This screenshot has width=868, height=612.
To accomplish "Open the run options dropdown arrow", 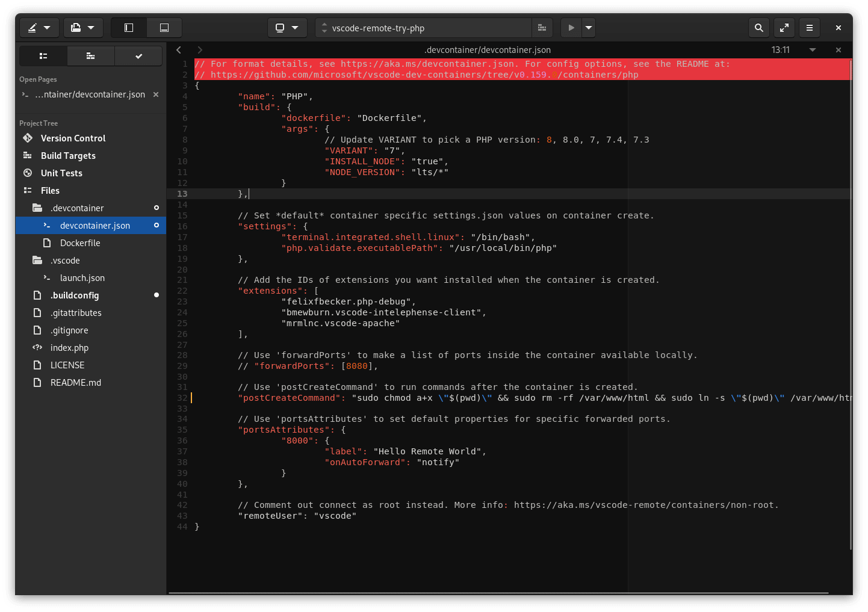I will point(588,28).
